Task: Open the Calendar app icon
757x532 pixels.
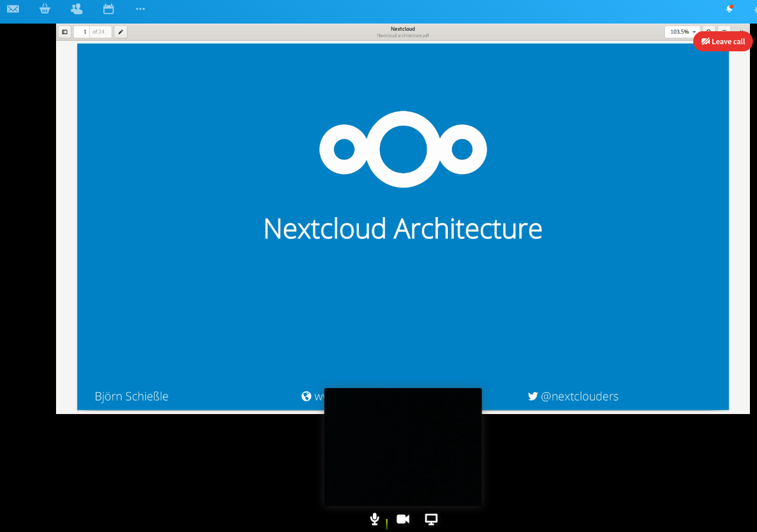Action: tap(108, 10)
